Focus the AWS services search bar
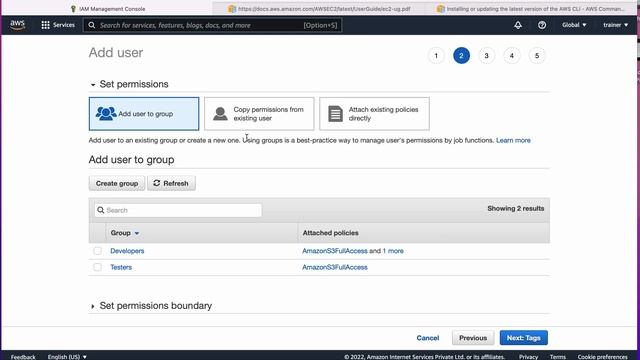Image resolution: width=640 pixels, height=360 pixels. click(212, 25)
